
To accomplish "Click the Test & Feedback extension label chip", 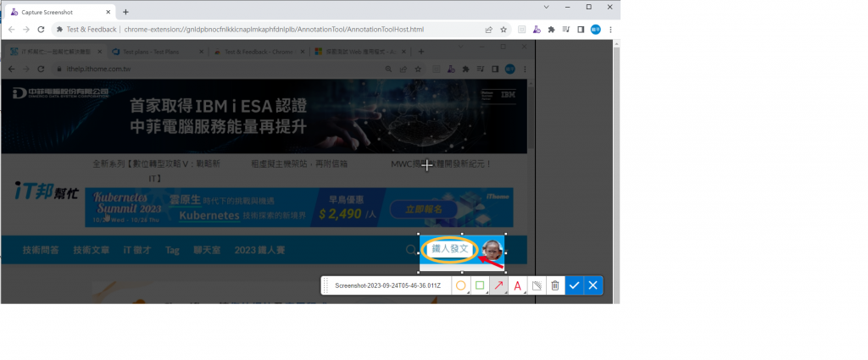I will [86, 30].
